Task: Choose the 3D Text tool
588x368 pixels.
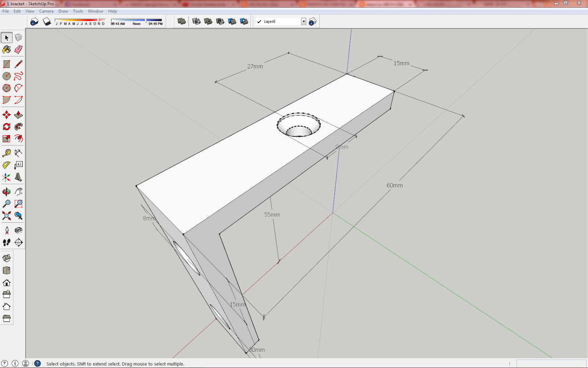Action: click(x=18, y=177)
